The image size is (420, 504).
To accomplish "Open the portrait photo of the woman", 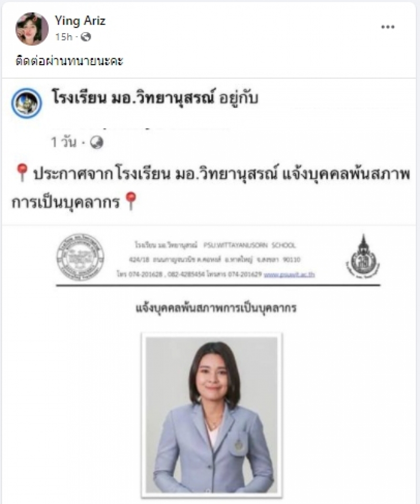I will pos(212,415).
